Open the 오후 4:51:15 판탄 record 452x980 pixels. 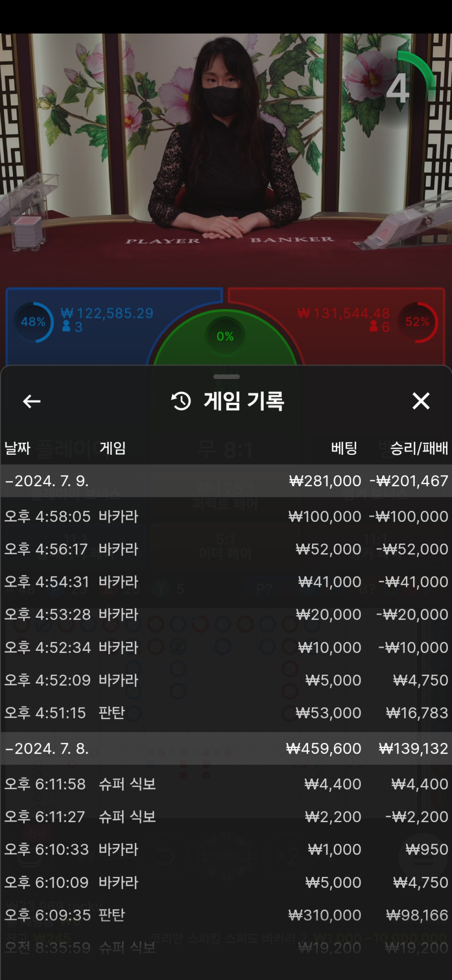tap(226, 713)
